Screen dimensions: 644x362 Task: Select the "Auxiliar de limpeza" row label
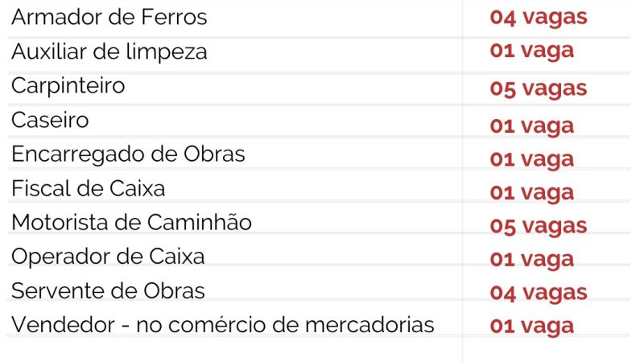point(109,51)
